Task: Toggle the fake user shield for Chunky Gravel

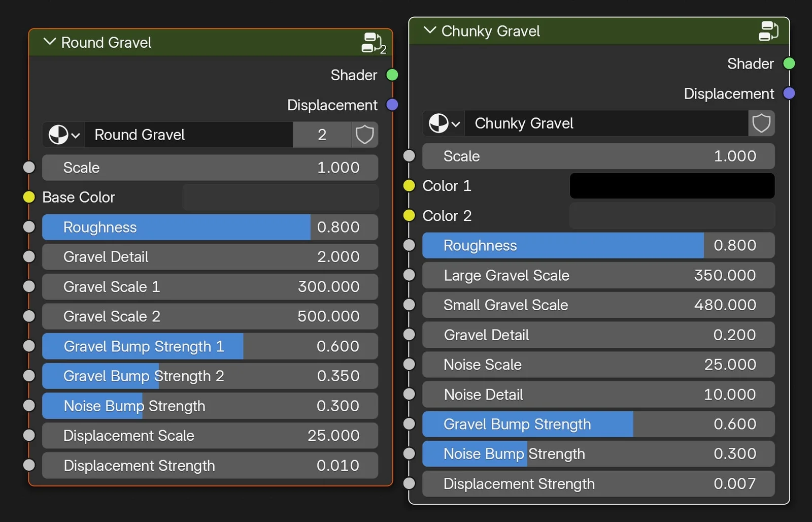Action: click(x=761, y=123)
